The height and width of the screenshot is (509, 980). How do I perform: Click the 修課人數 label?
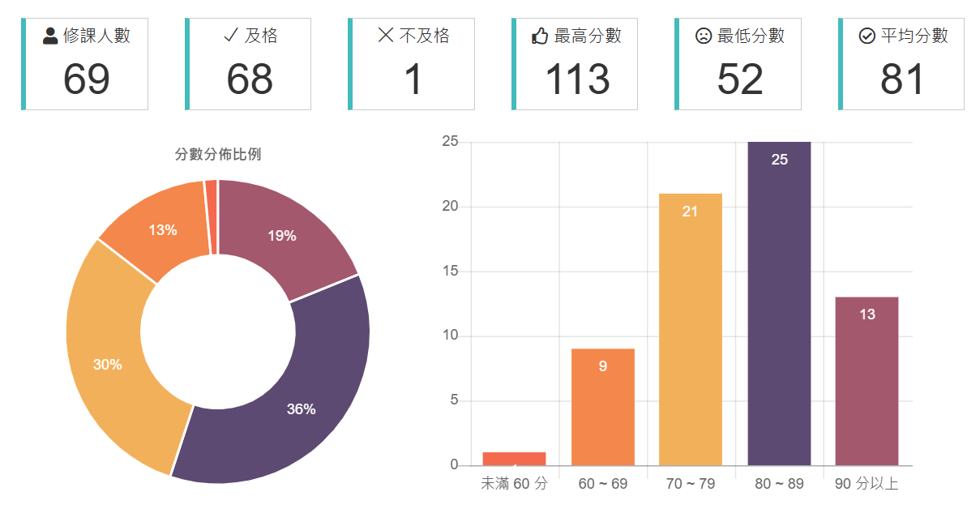point(96,36)
